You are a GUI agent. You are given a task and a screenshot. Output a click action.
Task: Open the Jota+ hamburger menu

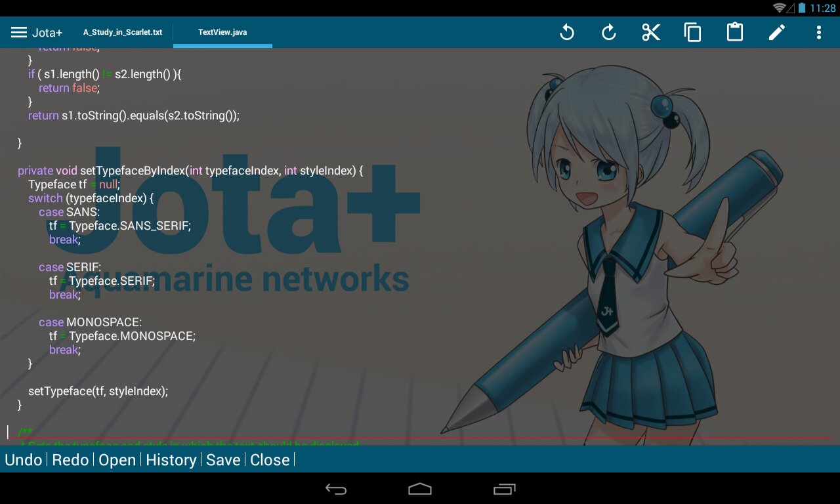tap(20, 32)
